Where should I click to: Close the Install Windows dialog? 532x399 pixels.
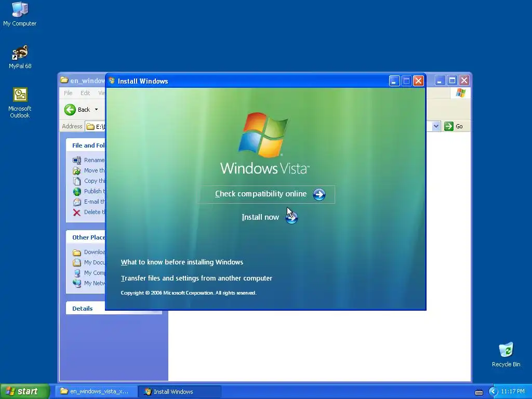click(x=418, y=81)
